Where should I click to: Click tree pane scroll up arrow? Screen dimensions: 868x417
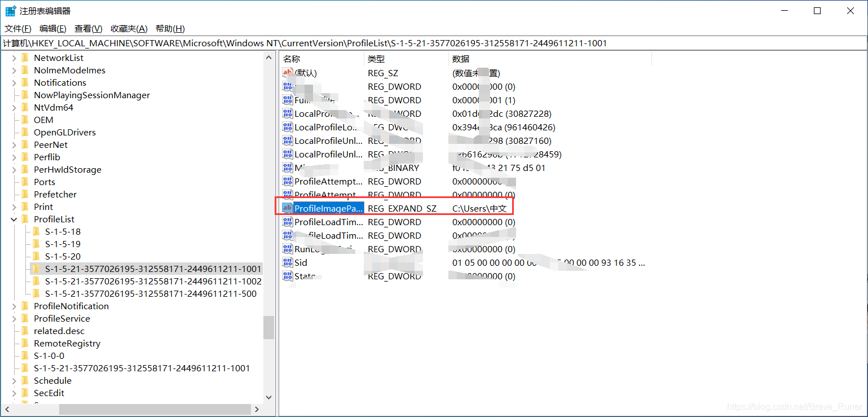[268, 57]
